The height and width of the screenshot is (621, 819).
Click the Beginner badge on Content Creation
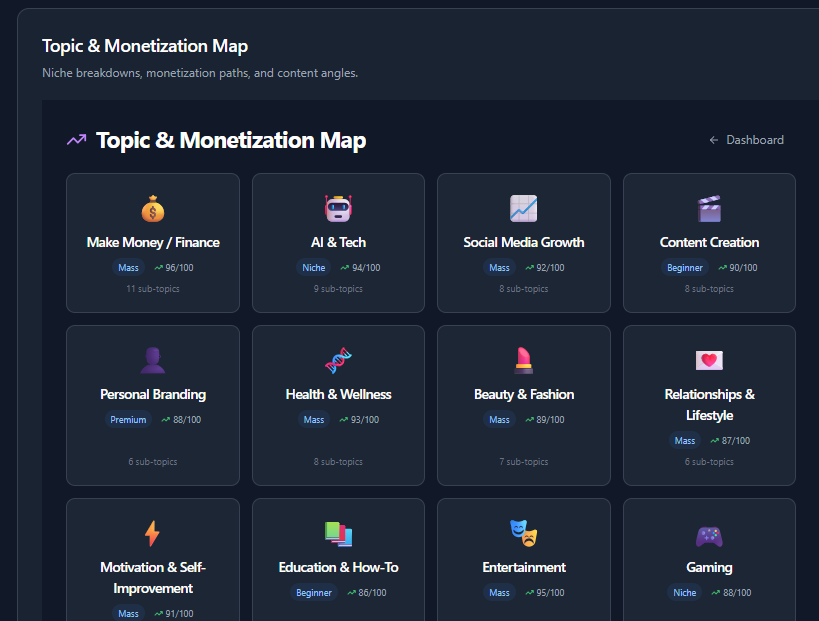click(684, 267)
